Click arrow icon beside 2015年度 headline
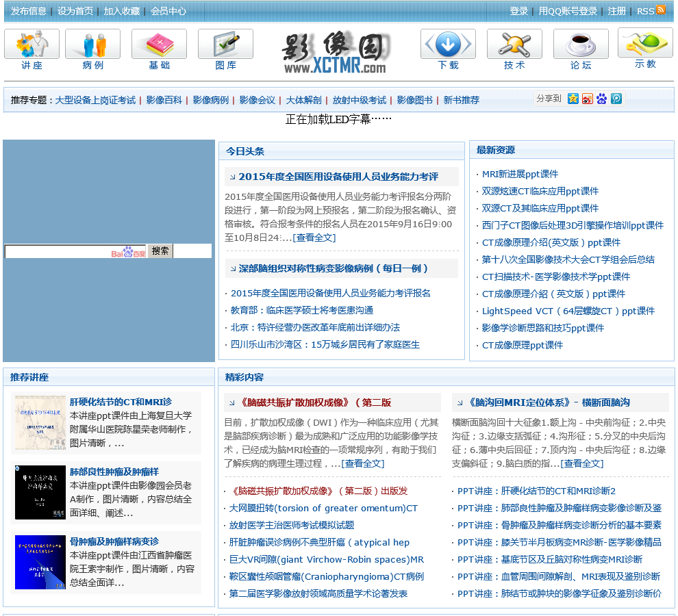678x616 pixels. click(233, 177)
